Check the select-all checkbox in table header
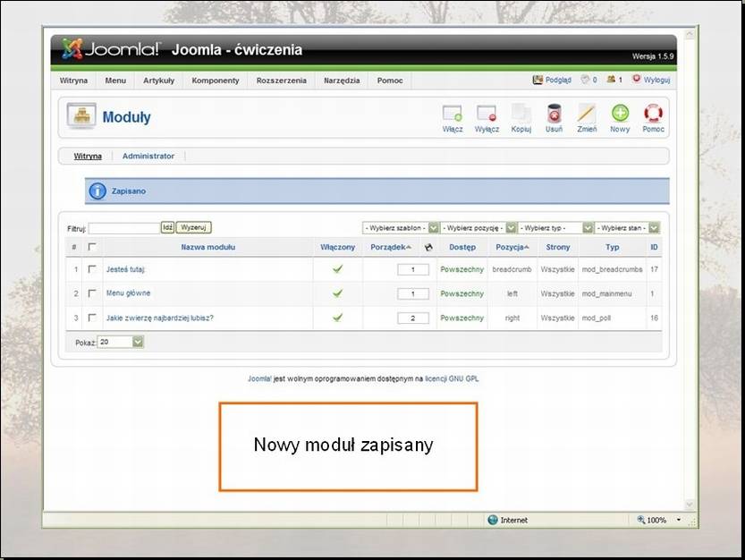 92,247
